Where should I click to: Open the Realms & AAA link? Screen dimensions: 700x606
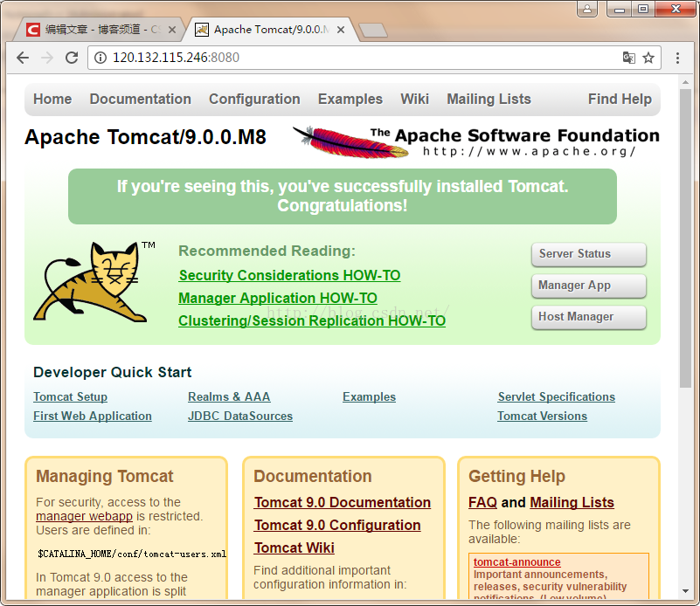click(229, 396)
